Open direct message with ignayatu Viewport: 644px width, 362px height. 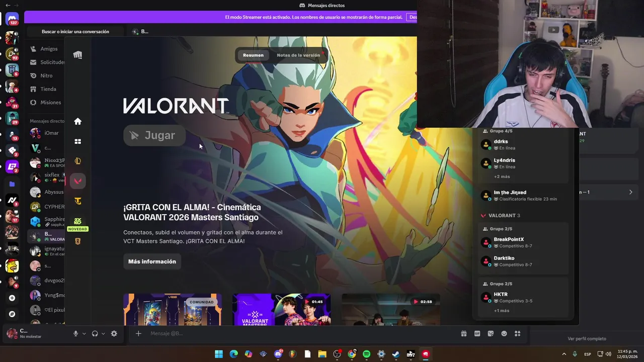tap(46, 251)
